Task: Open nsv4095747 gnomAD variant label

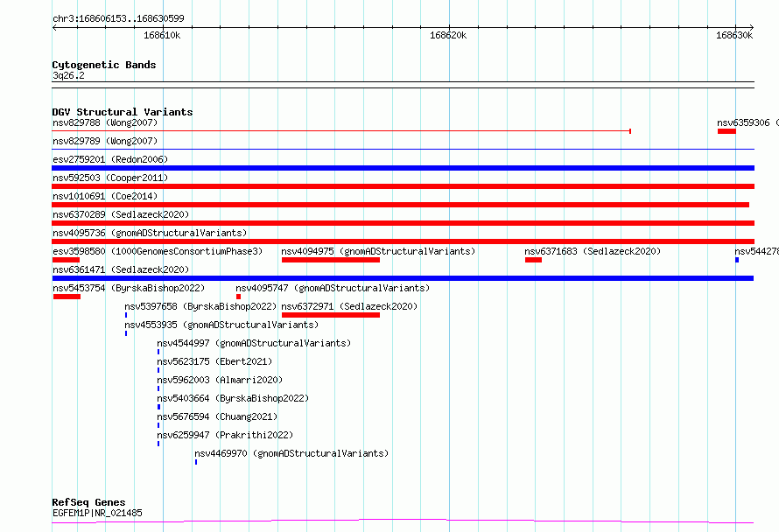Action: point(333,288)
